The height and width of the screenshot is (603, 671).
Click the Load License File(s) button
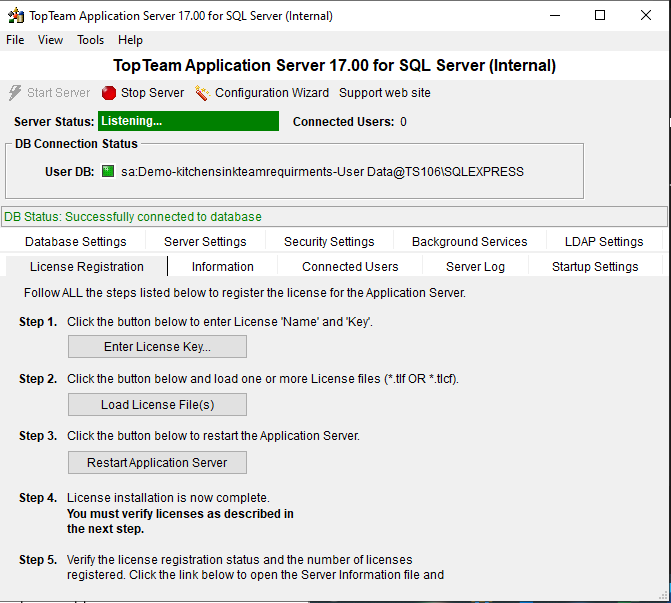tap(157, 404)
